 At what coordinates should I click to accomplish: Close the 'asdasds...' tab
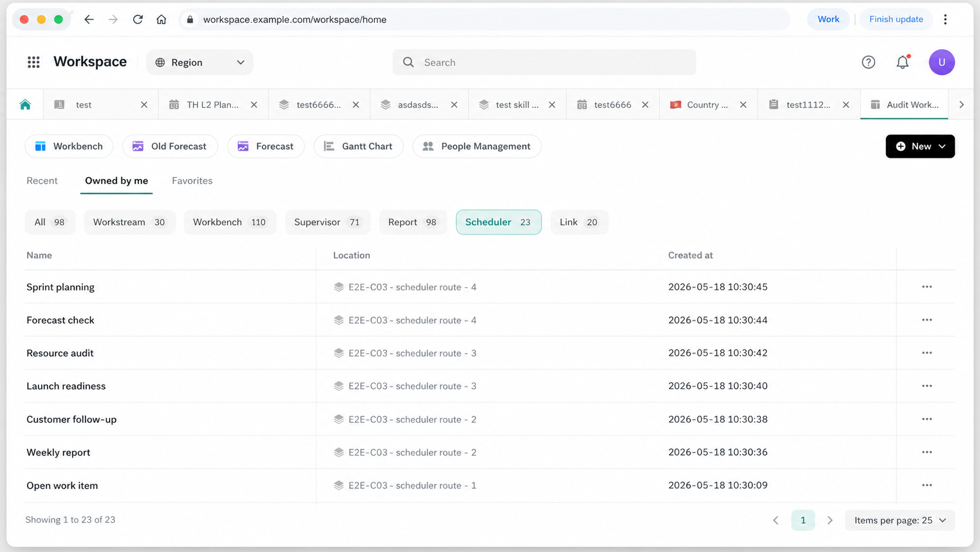[x=454, y=104]
